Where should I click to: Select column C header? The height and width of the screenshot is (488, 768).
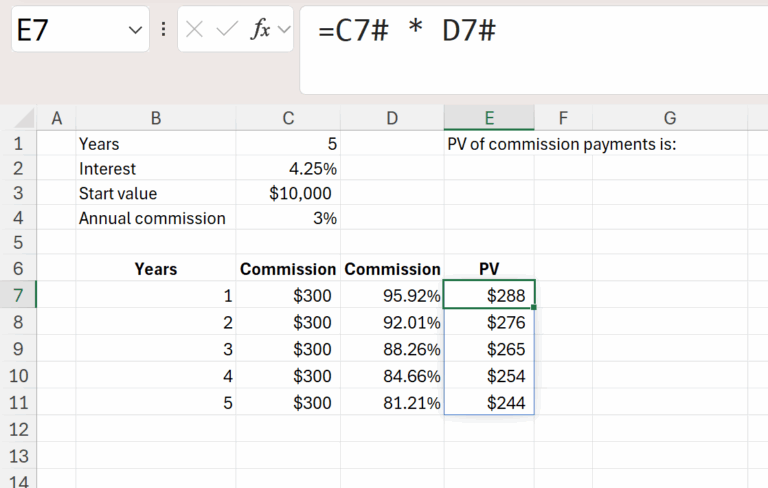288,118
